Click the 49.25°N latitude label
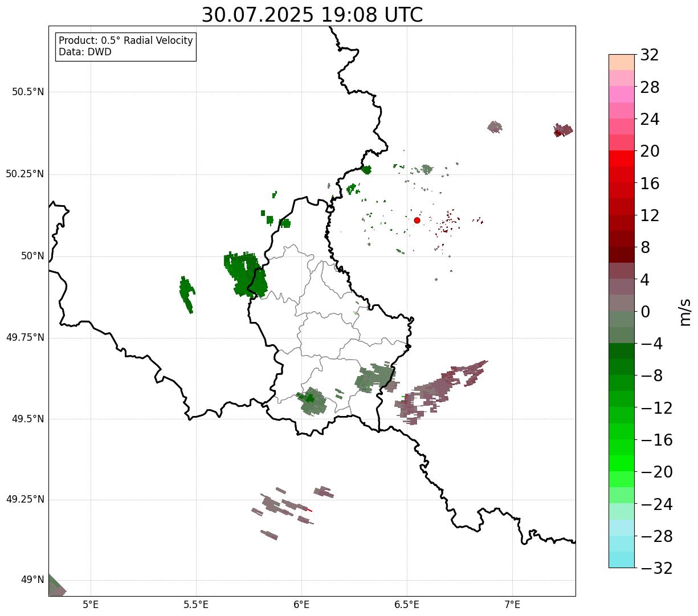The width and height of the screenshot is (698, 616). click(25, 500)
